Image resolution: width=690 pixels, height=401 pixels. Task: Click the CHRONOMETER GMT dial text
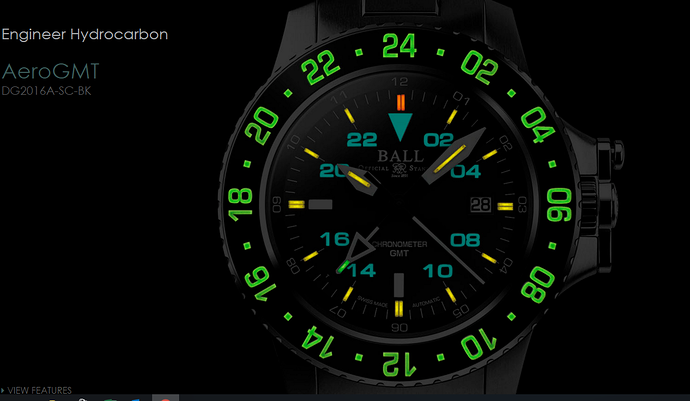(399, 249)
